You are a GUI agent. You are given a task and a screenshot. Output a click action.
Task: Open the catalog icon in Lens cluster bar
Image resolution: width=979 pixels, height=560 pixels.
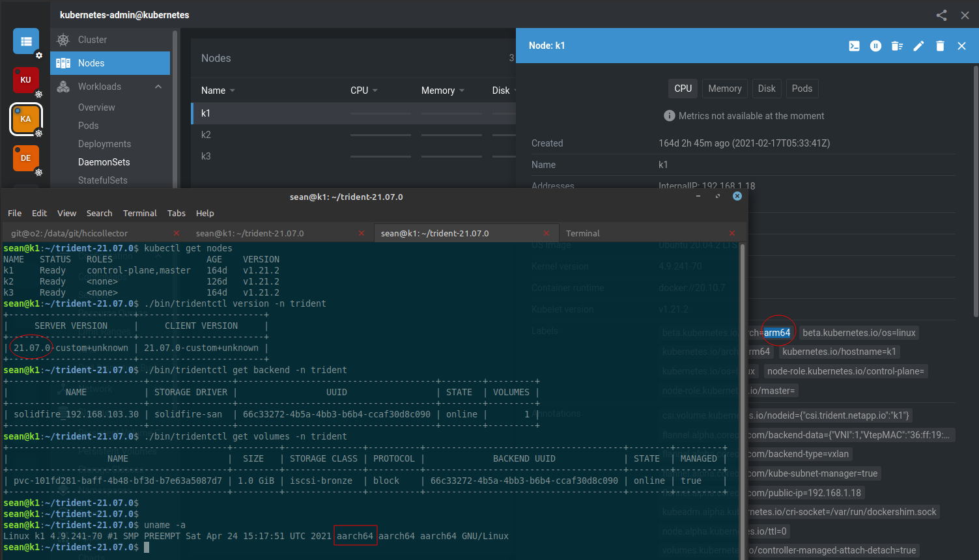(26, 42)
